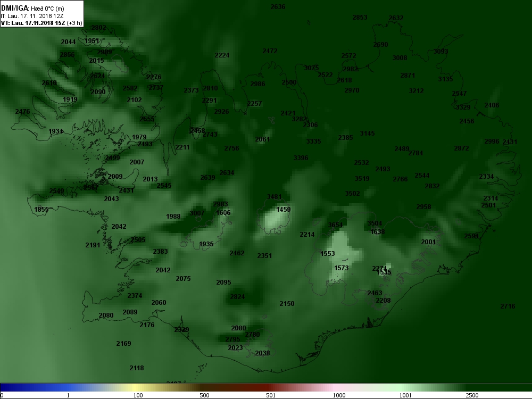Click the '501' label on the color scale
The image size is (532, 399).
pos(271,395)
